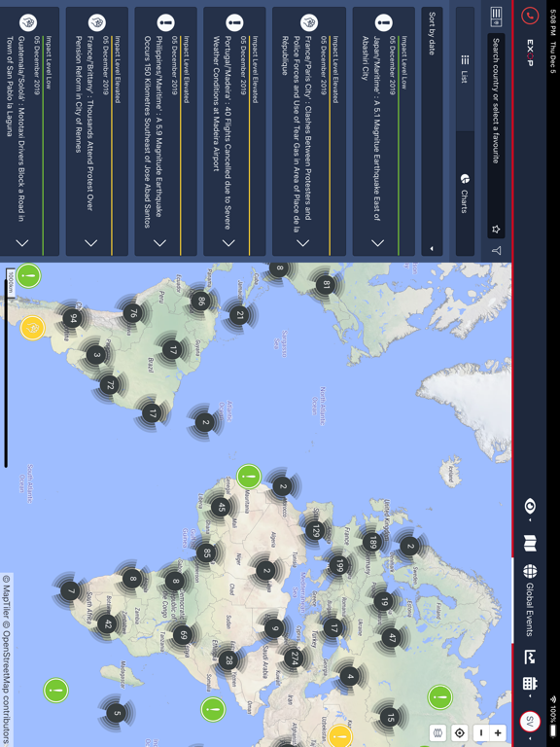
Task: Expand the Japan Maritime earthquake event
Action: tap(378, 243)
